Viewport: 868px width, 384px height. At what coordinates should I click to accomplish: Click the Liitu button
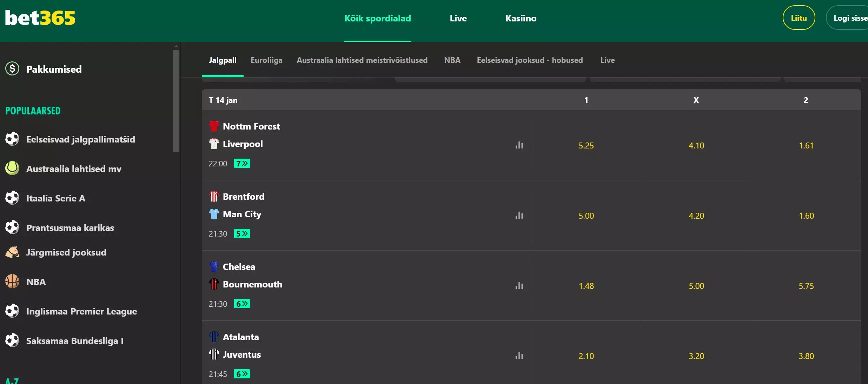pos(799,18)
